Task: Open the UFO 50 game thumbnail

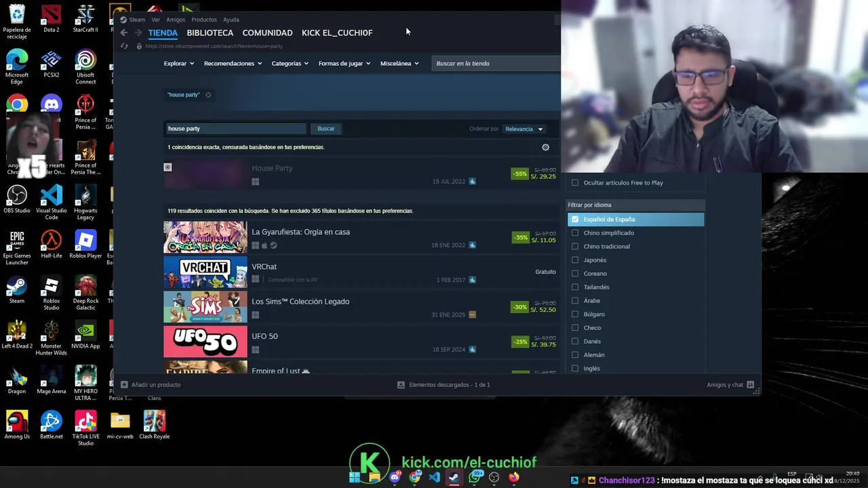Action: 205,342
